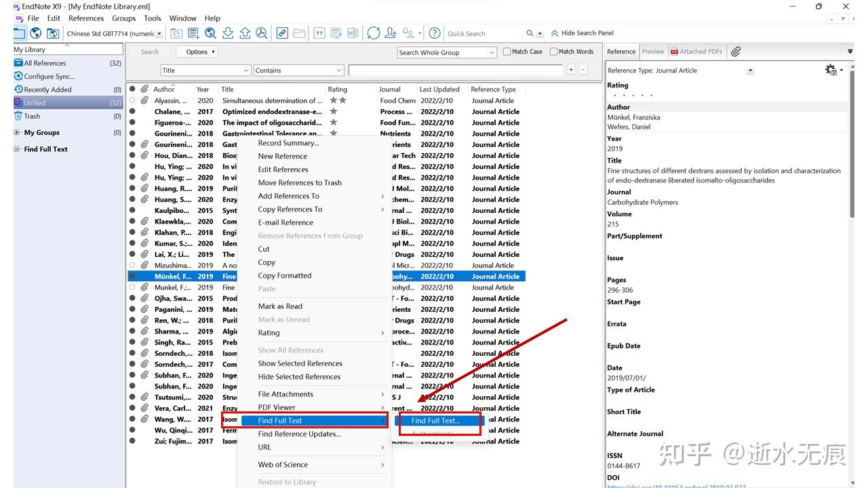
Task: Switch to the Attached PDFs tab
Action: click(696, 52)
